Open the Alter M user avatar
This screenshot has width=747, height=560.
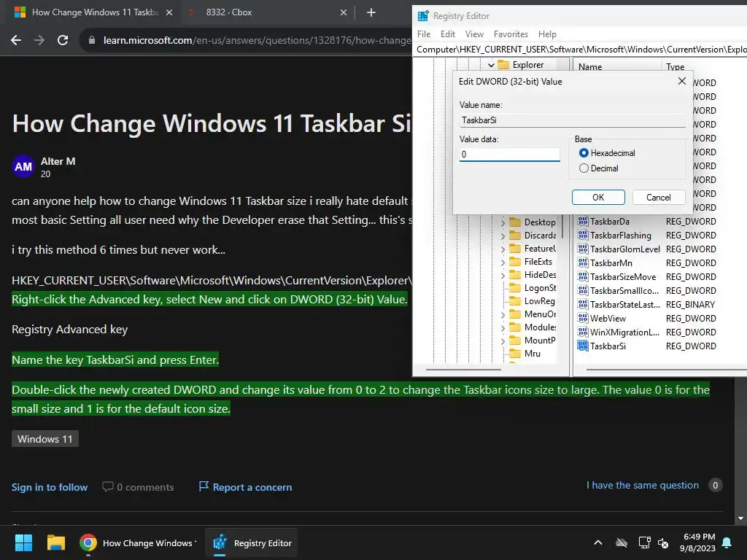pyautogui.click(x=23, y=166)
